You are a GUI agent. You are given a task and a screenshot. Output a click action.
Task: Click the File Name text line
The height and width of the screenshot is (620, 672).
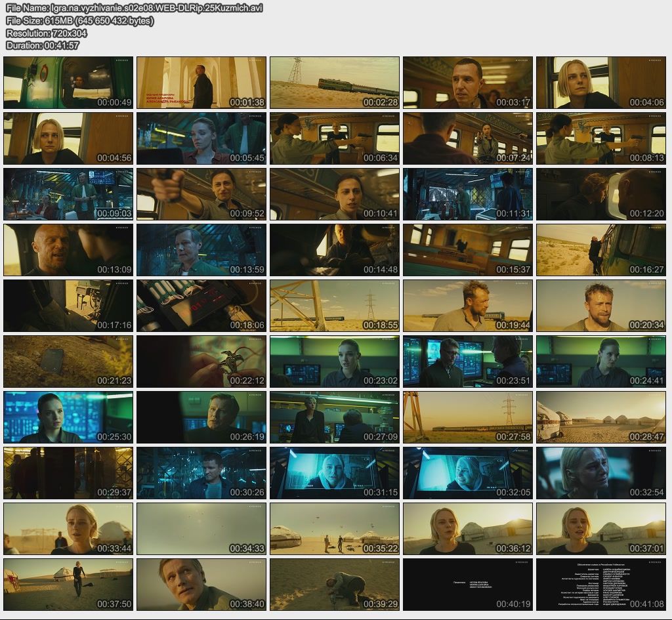click(x=135, y=8)
